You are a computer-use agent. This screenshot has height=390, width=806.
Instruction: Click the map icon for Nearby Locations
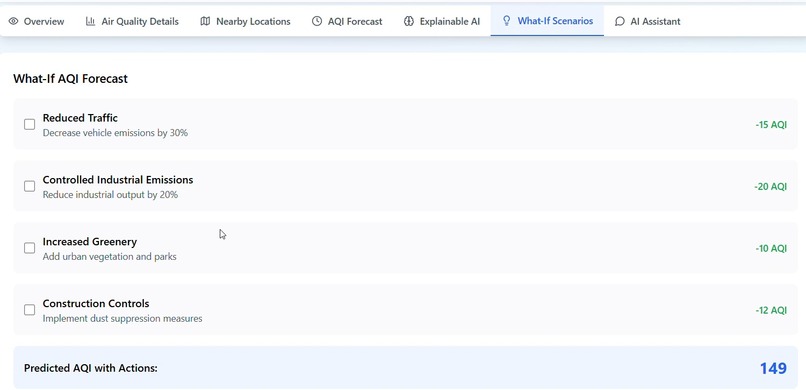[x=205, y=21]
